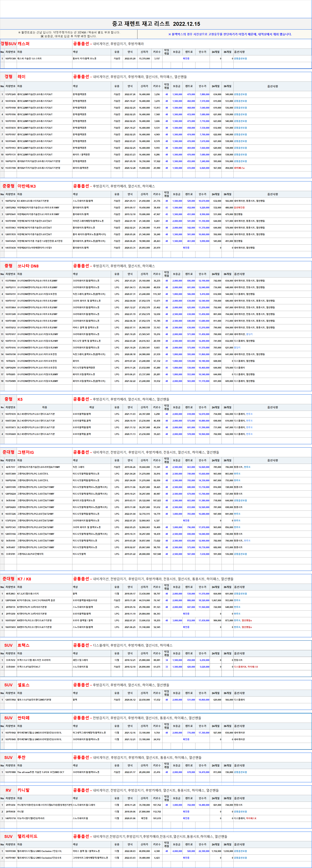Select plate number cell '169하1309'
Image resolution: width=312 pixels, height=868 pixels.
click(x=10, y=59)
